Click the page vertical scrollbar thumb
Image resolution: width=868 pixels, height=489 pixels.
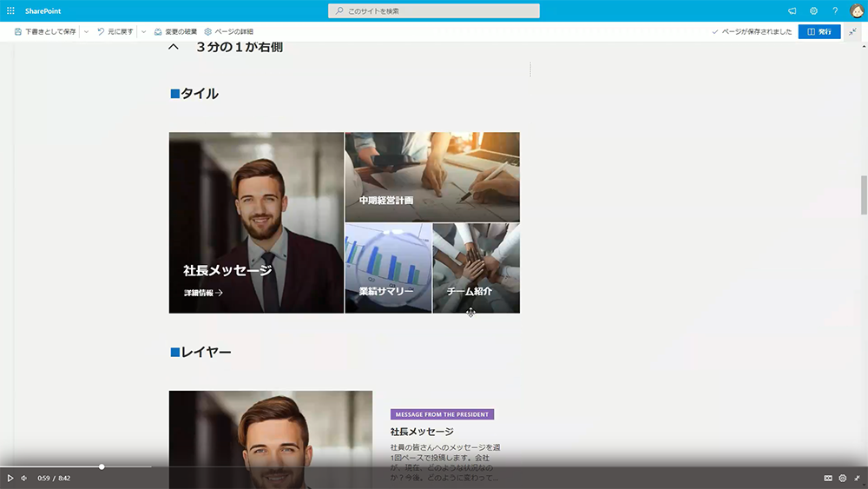click(864, 195)
